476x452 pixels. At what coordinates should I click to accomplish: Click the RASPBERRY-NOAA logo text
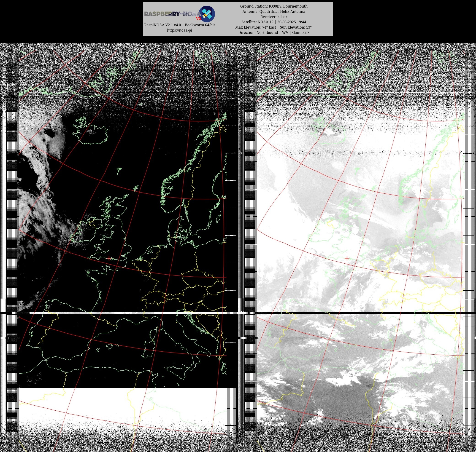click(x=173, y=14)
